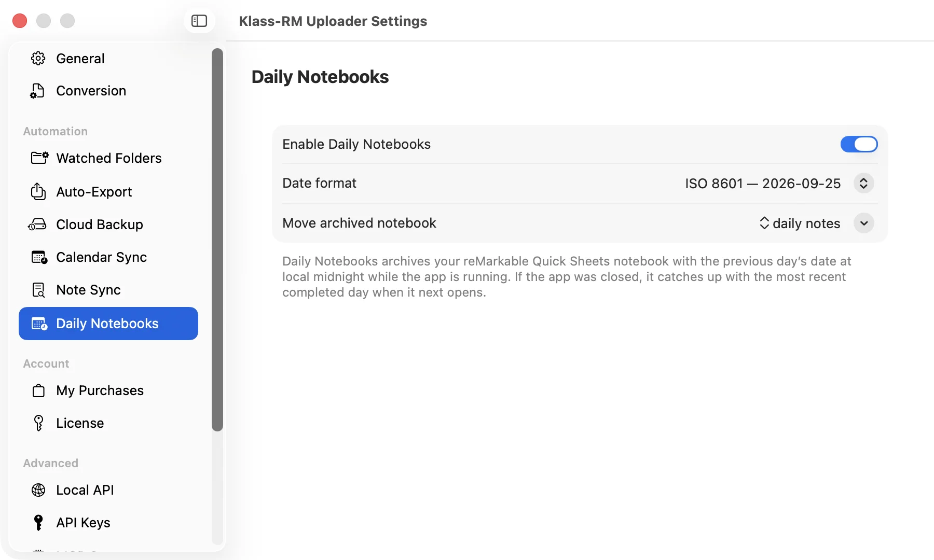Switch to the Auto-Export section
The width and height of the screenshot is (934, 560).
point(108,192)
